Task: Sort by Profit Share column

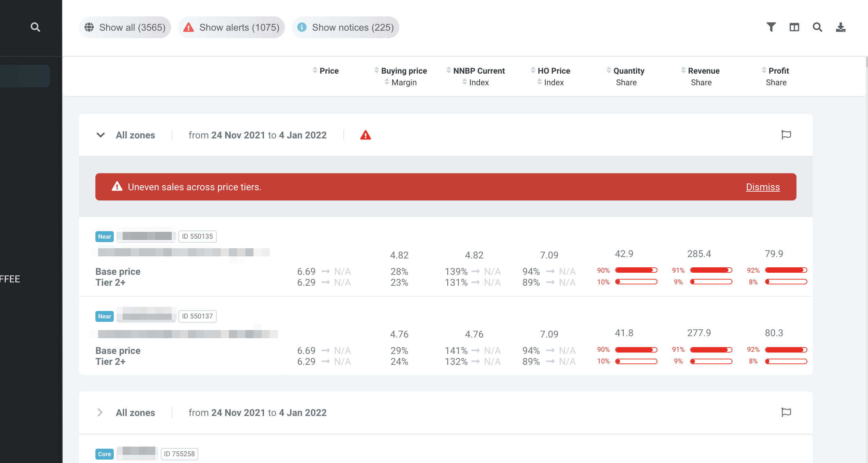Action: point(776,71)
